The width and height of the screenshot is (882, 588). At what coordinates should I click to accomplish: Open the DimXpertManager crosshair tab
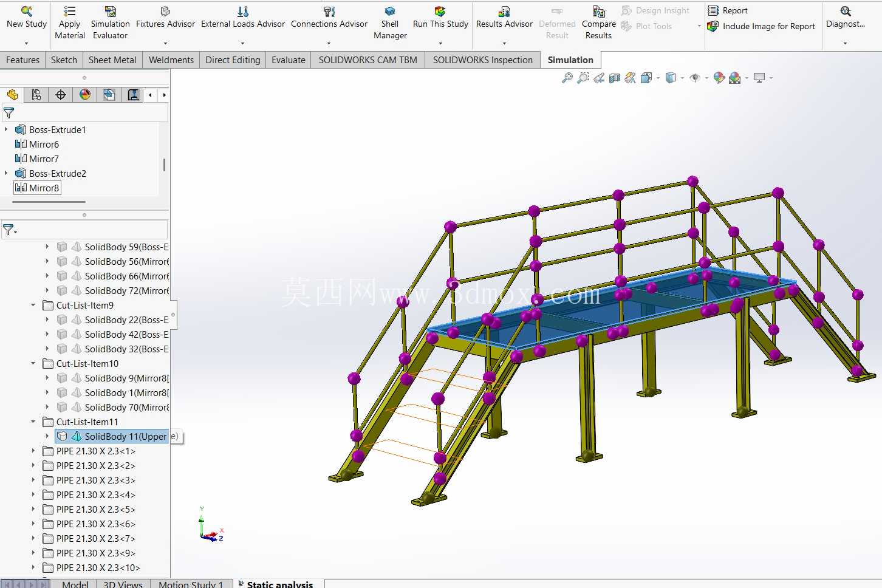click(61, 95)
